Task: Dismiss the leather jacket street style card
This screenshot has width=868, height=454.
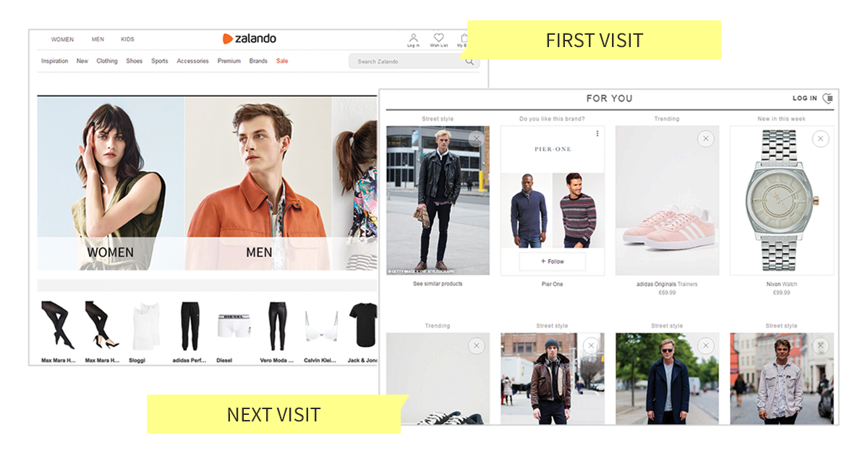Action: [x=476, y=139]
